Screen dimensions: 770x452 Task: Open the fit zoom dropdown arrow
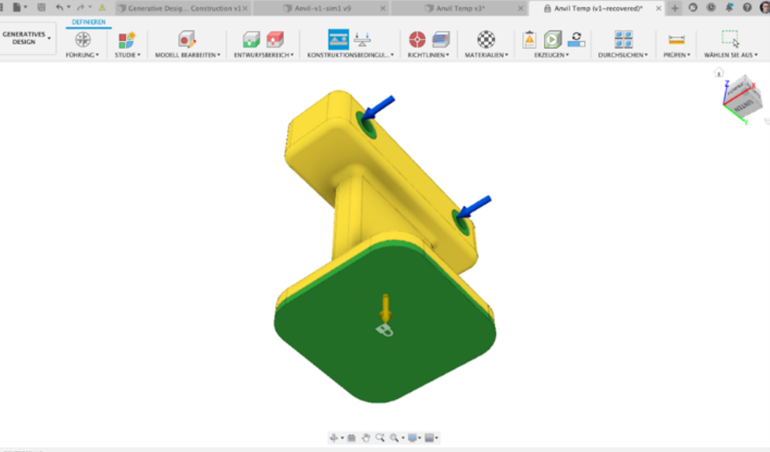[x=403, y=438]
